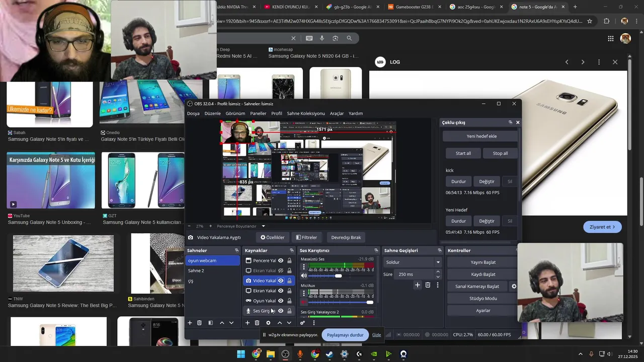Click Paylaşmayı durdur to stop sharing
The width and height of the screenshot is (644, 362).
coord(345,335)
